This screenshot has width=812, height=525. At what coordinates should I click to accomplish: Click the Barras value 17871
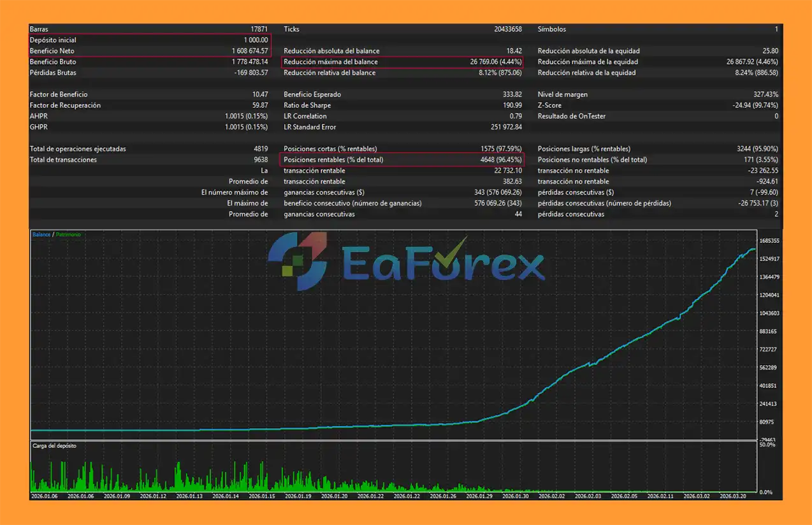coord(259,29)
